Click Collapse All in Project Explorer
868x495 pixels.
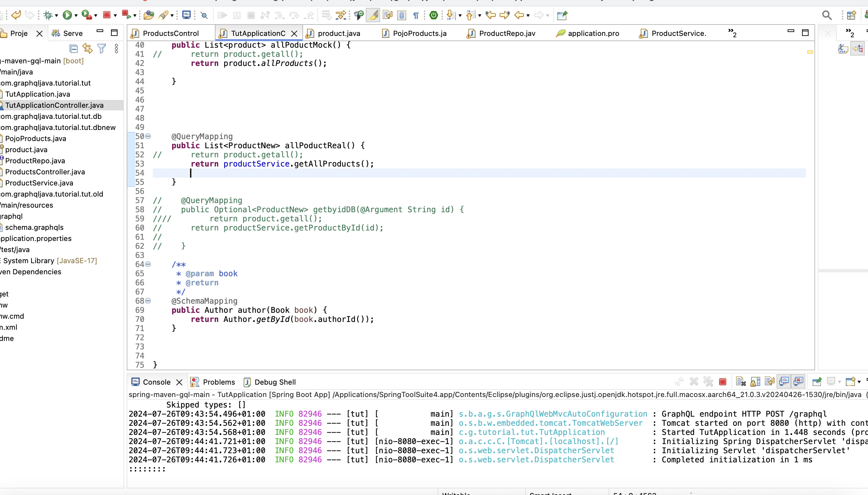(73, 49)
